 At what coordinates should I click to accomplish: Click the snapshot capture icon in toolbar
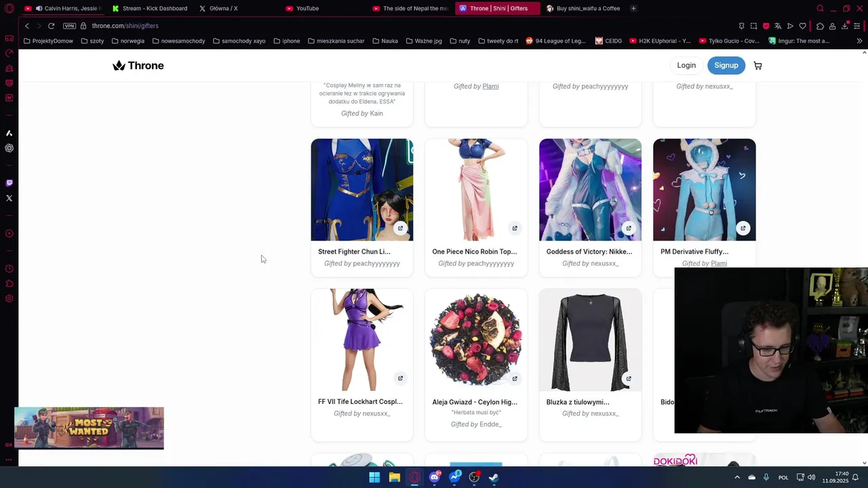tap(753, 26)
